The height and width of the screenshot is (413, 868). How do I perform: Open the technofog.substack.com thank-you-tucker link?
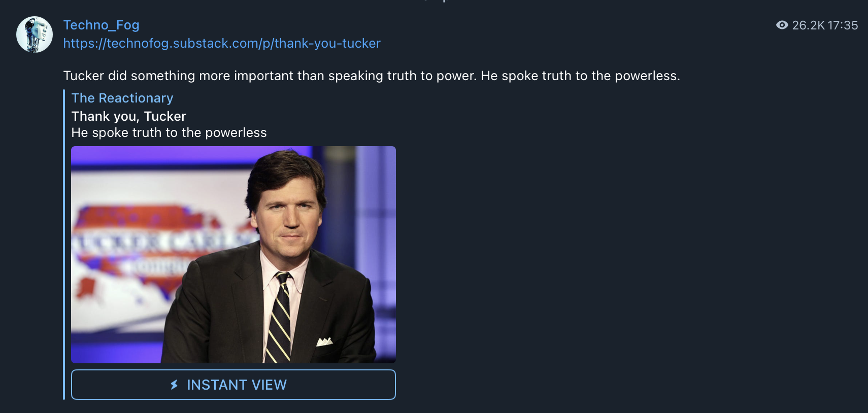pyautogui.click(x=222, y=43)
